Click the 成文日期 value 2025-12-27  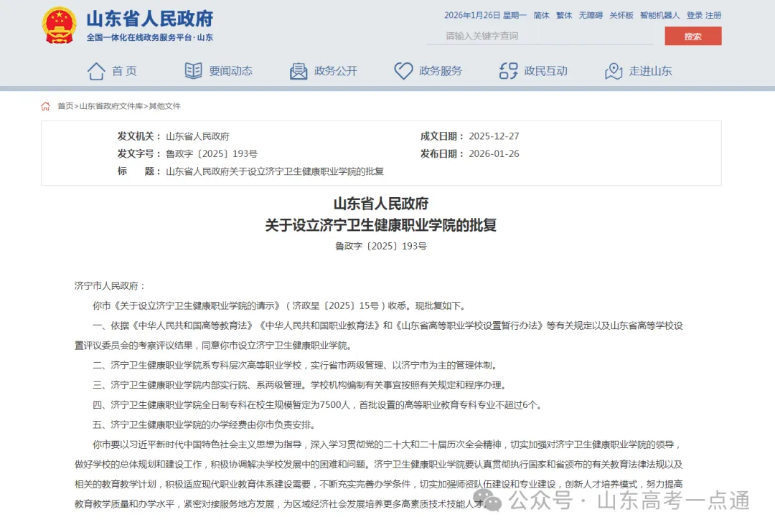coord(494,136)
